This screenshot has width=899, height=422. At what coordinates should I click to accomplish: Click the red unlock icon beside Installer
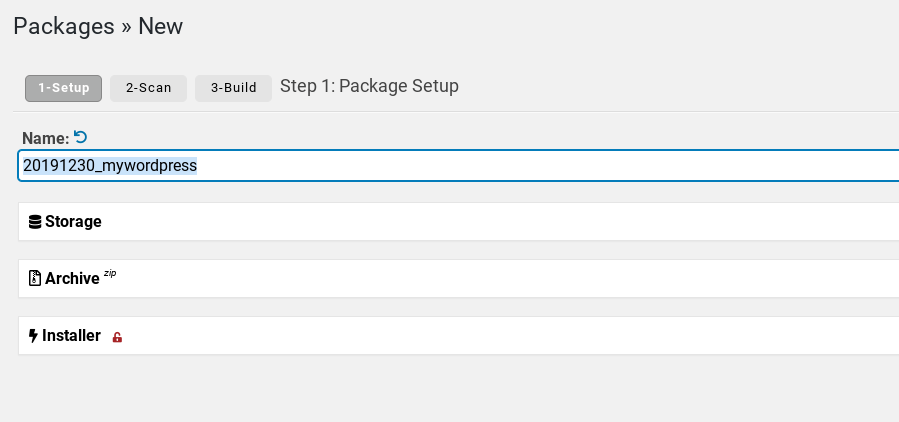point(117,338)
